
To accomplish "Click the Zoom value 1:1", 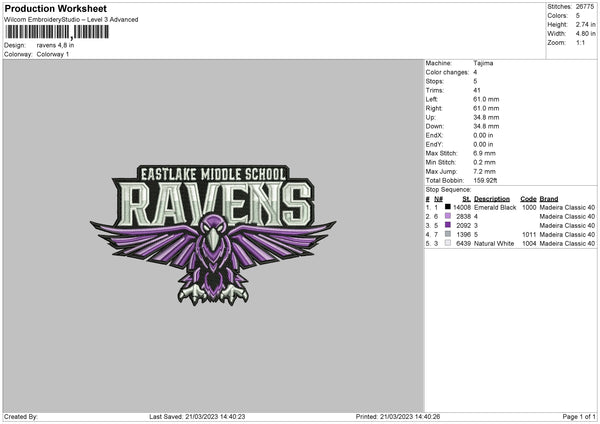I will [x=580, y=42].
